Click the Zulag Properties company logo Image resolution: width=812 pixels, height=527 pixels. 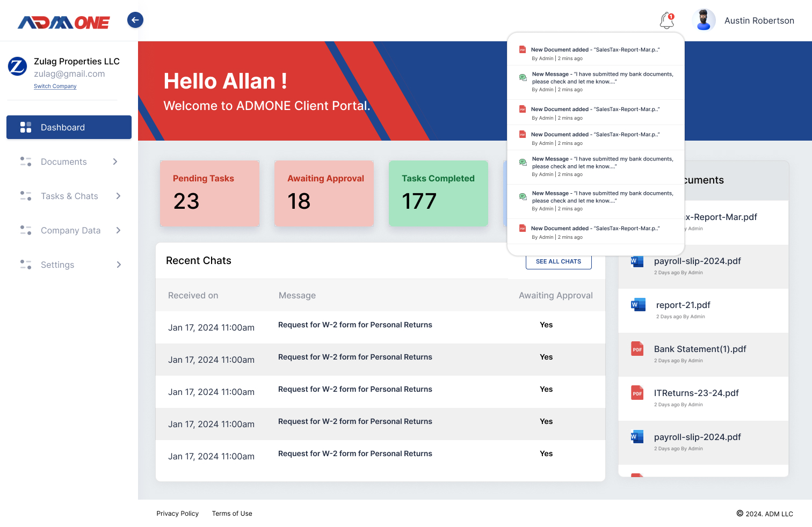click(x=17, y=67)
